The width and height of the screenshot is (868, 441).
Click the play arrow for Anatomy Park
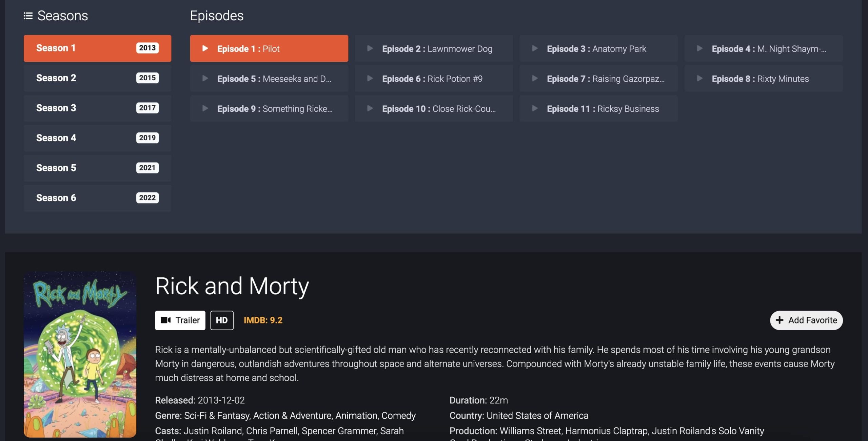click(535, 48)
